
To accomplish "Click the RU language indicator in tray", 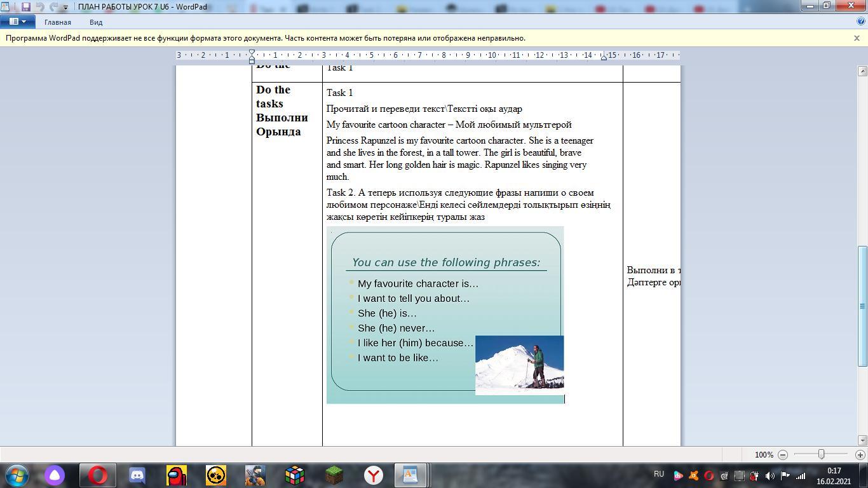I will point(659,474).
